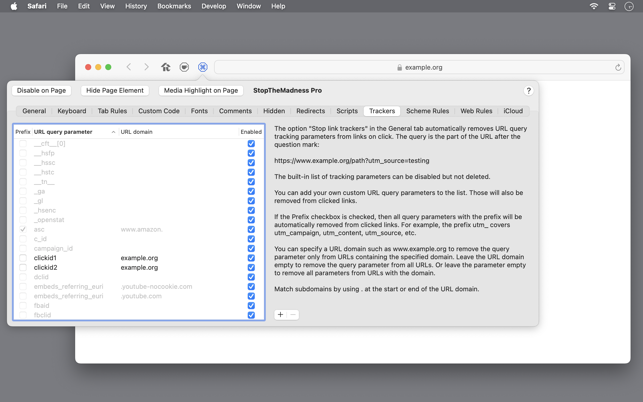Uncheck Enabled for campaign_id
The width and height of the screenshot is (643, 402).
coord(251,249)
